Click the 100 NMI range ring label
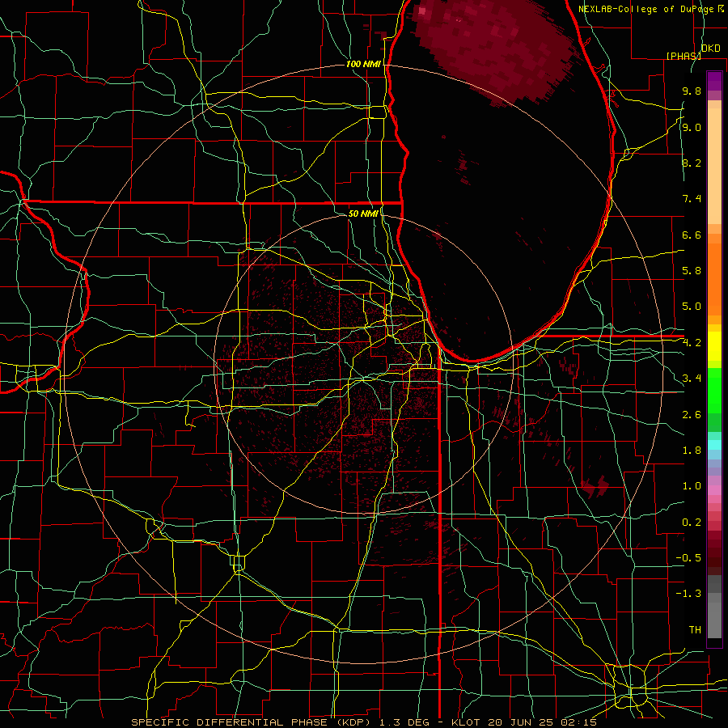 363,64
